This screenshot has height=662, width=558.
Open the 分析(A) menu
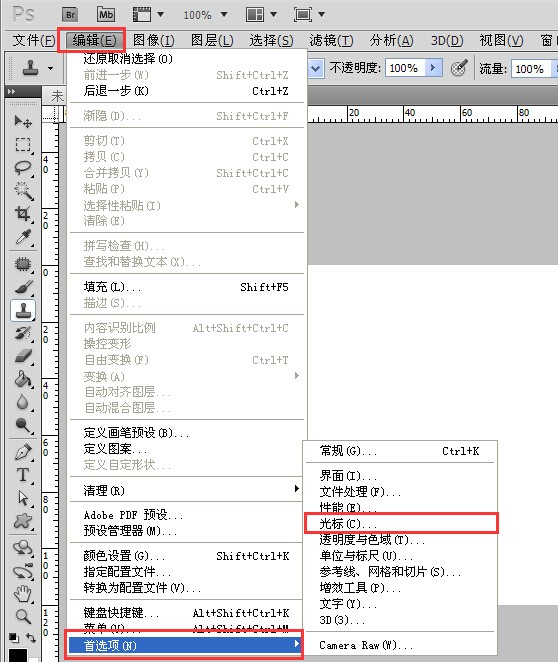point(391,41)
